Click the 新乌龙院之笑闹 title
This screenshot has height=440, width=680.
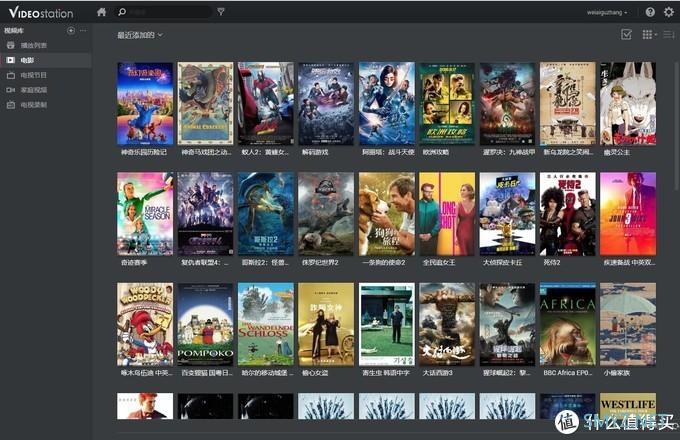click(568, 152)
